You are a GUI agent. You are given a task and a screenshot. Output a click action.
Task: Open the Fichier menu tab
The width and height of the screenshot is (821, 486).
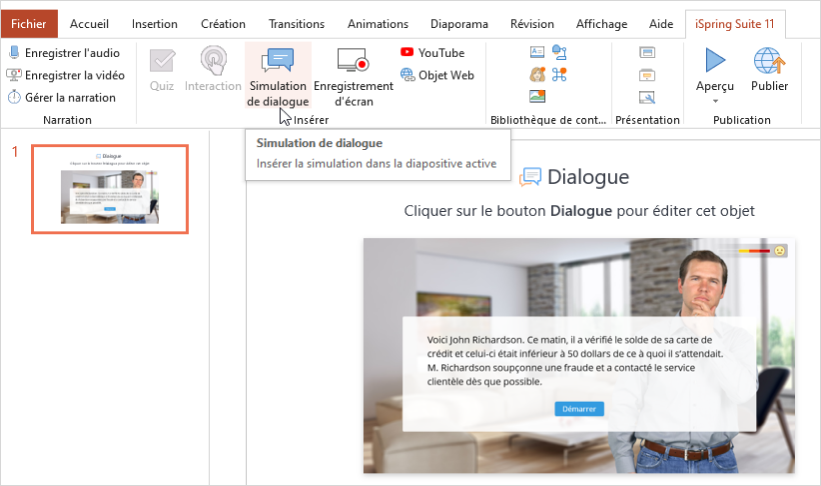[x=29, y=24]
